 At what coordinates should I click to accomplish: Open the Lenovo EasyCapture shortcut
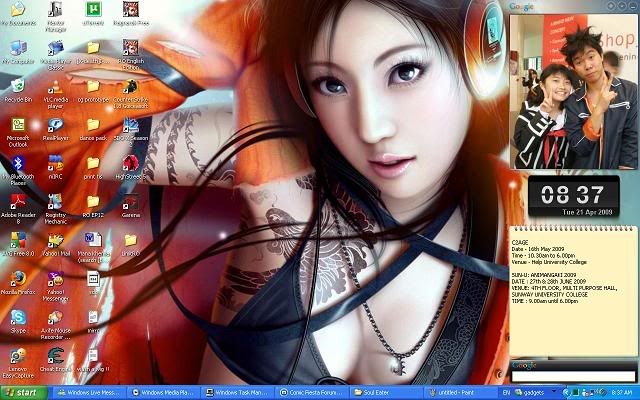tap(18, 363)
